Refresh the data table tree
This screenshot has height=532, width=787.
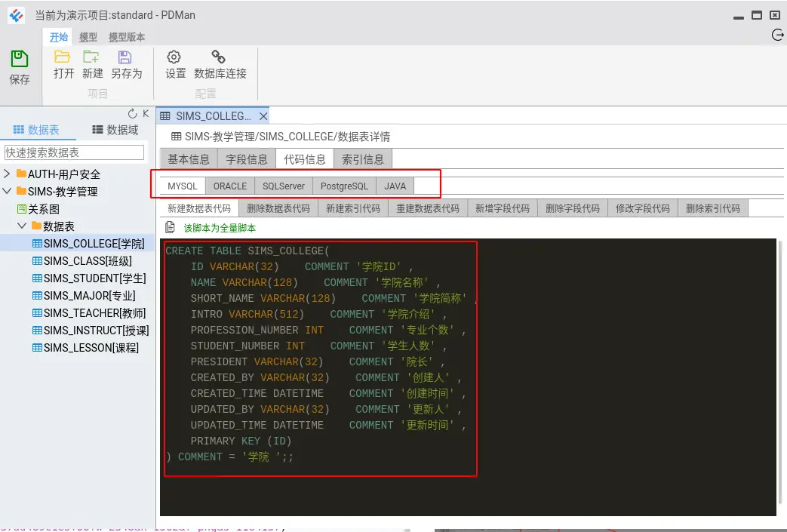pyautogui.click(x=132, y=114)
